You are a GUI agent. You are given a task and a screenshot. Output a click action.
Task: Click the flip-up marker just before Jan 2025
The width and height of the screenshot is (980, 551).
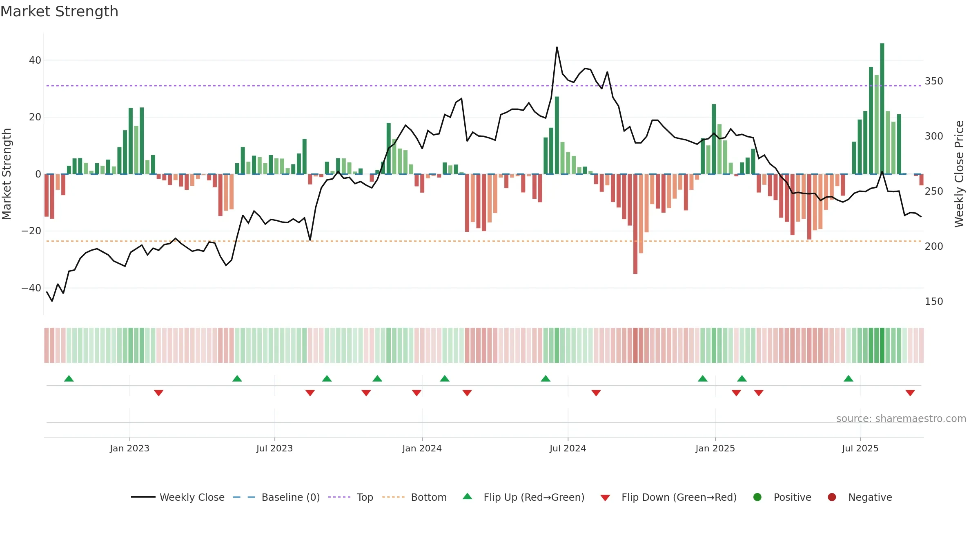point(703,378)
